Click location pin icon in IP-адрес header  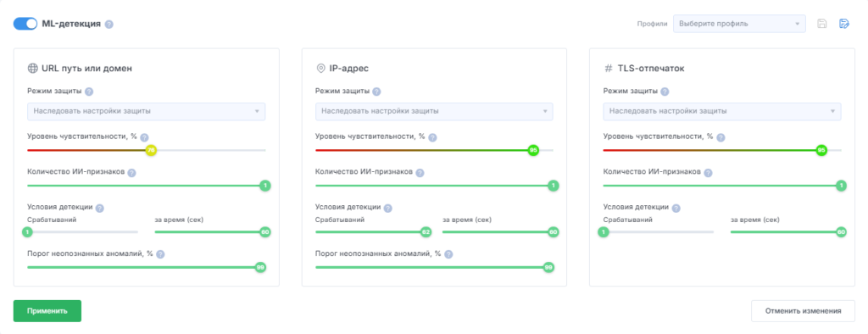tap(320, 69)
